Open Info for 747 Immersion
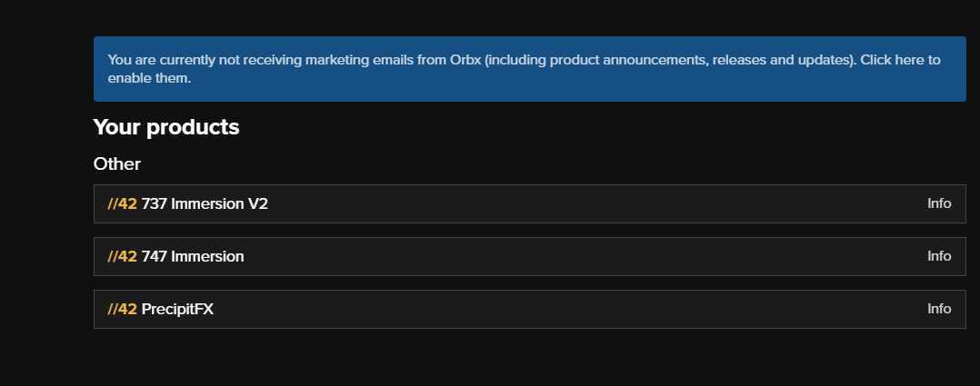The height and width of the screenshot is (386, 980). pos(939,256)
